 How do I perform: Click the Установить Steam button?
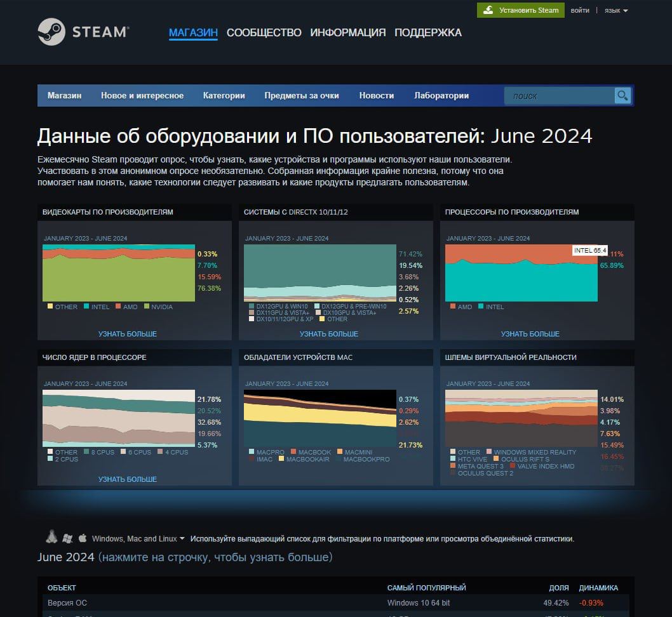click(x=521, y=10)
